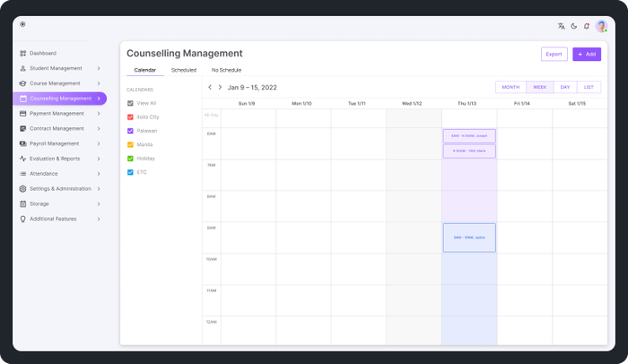Viewport: 628px width, 364px height.
Task: Click the Attendance sidebar icon
Action: tap(23, 174)
